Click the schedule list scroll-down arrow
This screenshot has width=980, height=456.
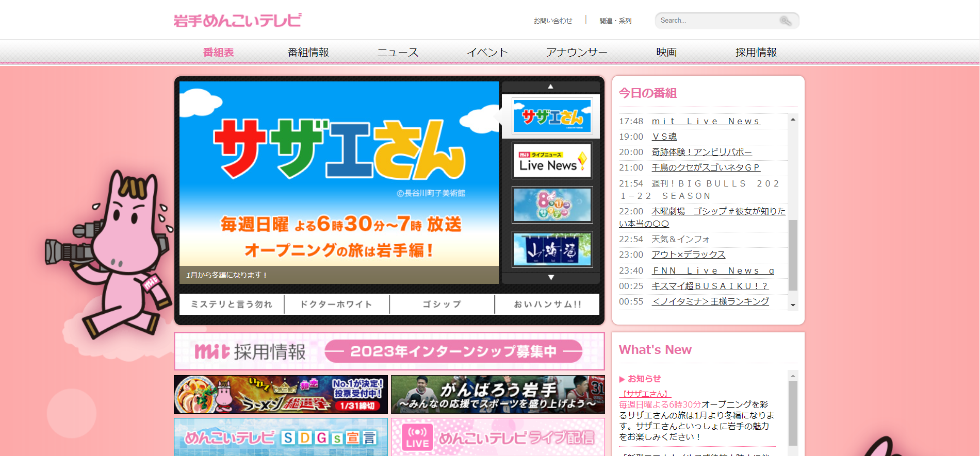793,305
